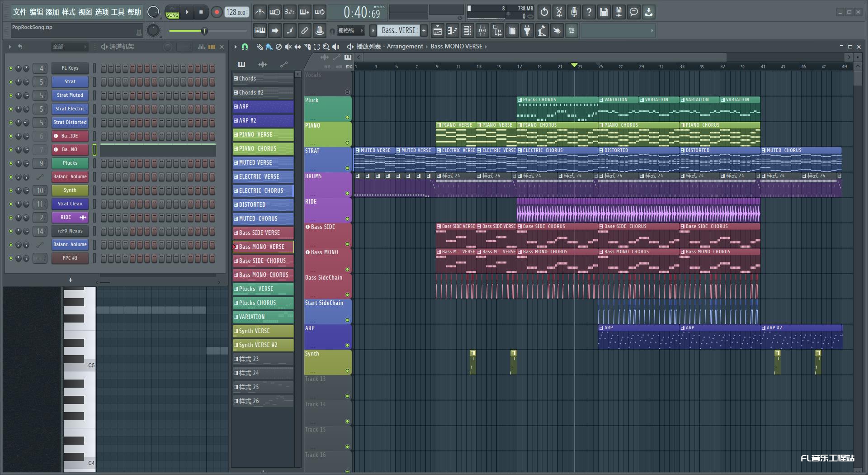Open the playlist window from toolbar
The image size is (868, 475).
pyautogui.click(x=438, y=31)
